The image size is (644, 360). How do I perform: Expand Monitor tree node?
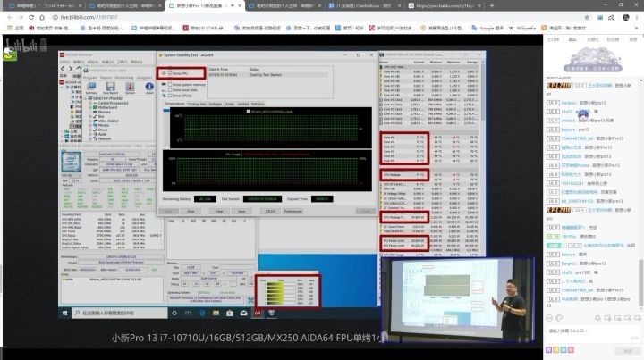pos(90,125)
